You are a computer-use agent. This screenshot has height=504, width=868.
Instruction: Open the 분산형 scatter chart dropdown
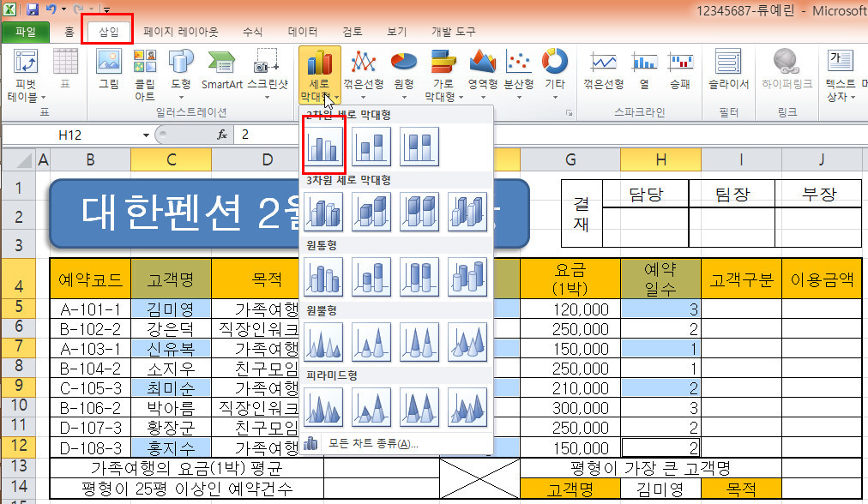pyautogui.click(x=519, y=75)
